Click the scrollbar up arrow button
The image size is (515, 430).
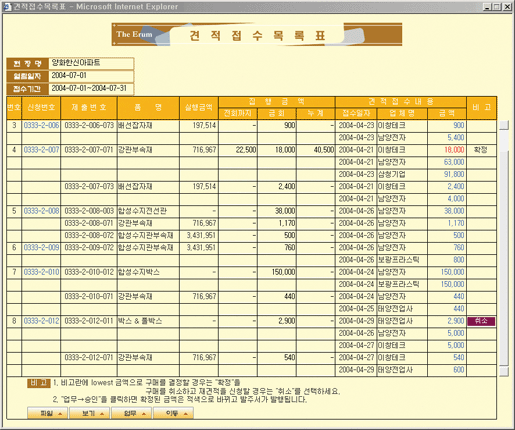tap(504, 125)
